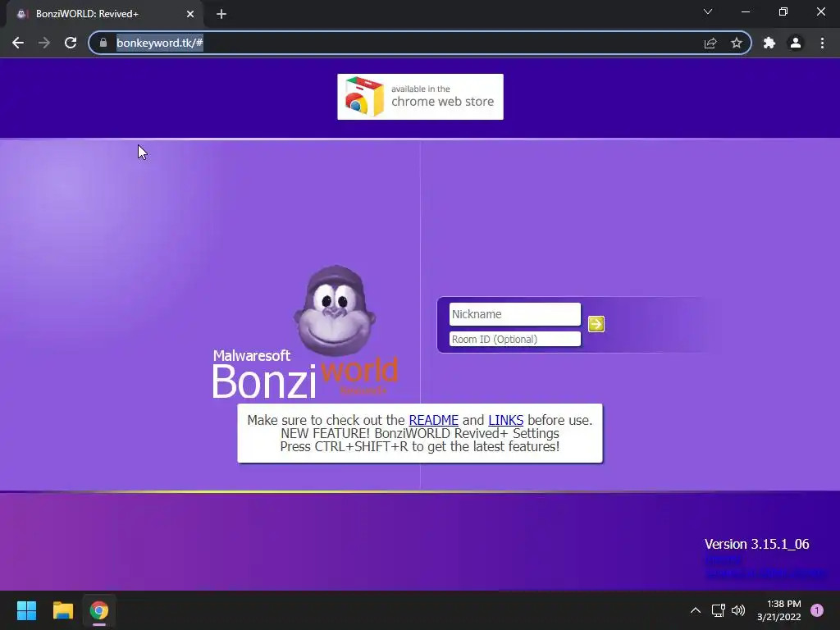Click the forward navigation arrow
The height and width of the screenshot is (630, 840).
[44, 43]
